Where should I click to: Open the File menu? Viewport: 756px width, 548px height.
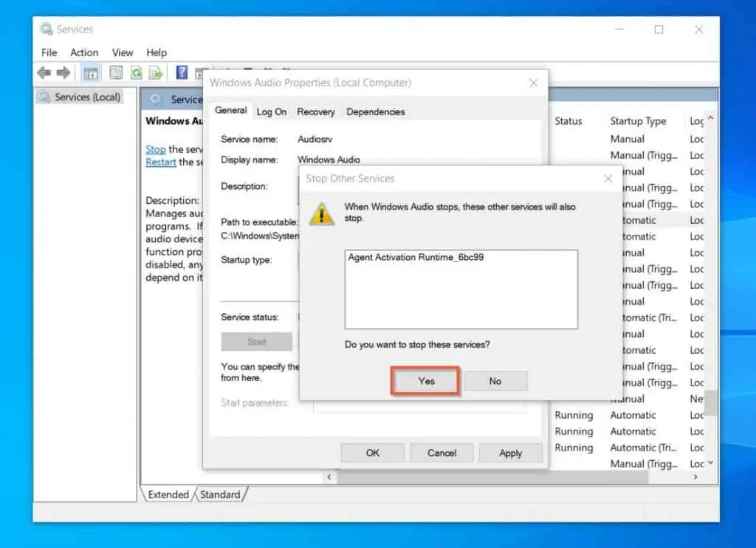tap(49, 52)
